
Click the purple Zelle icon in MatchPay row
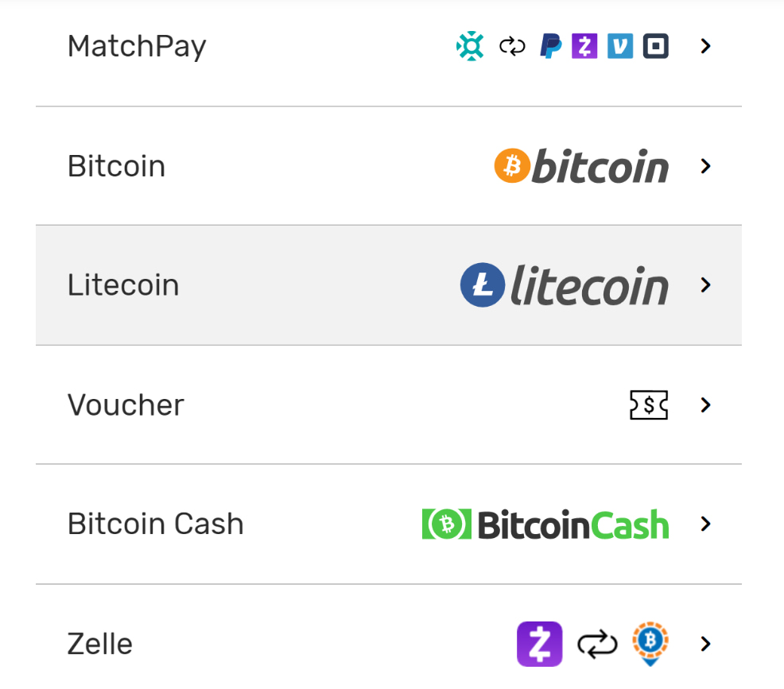(x=584, y=46)
